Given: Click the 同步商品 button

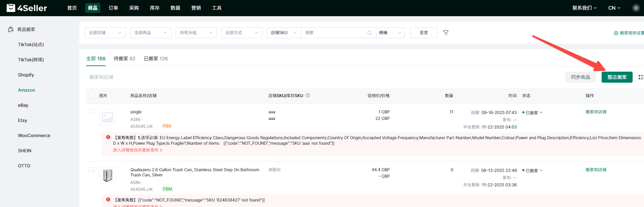Looking at the screenshot, I should coord(580,77).
